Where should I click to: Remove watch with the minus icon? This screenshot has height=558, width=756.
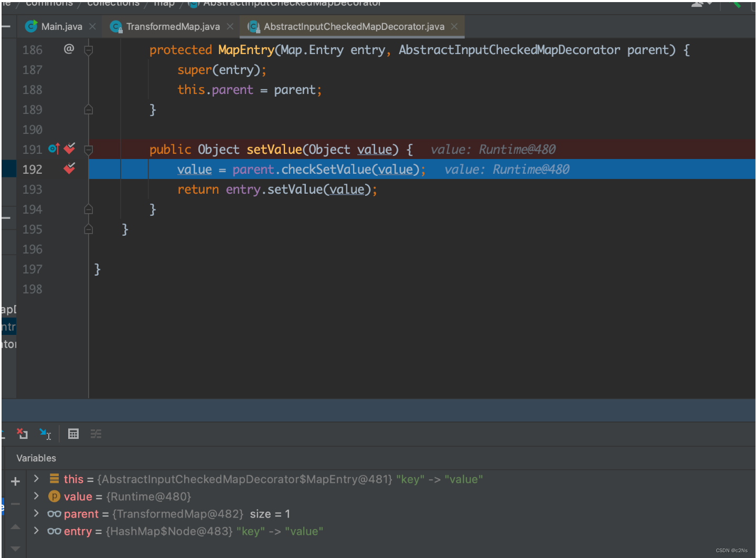point(15,504)
